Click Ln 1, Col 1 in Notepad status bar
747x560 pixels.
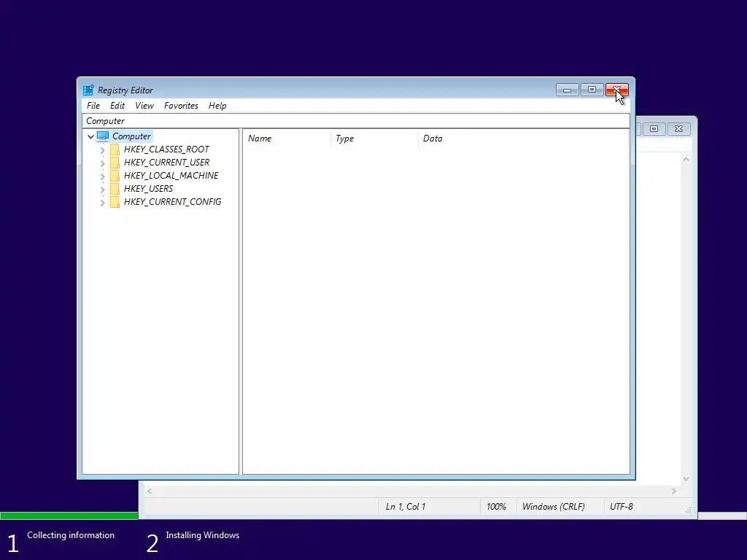406,507
